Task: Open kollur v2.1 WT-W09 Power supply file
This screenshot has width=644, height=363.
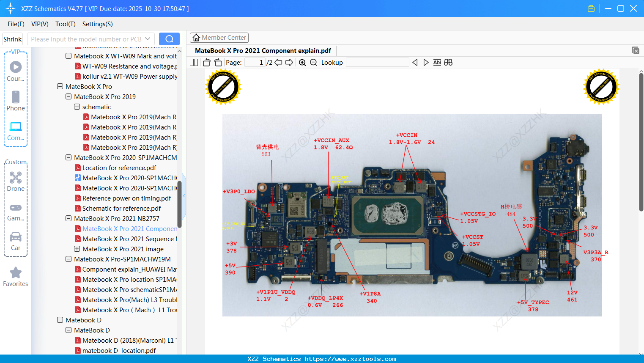Action: pos(126,76)
